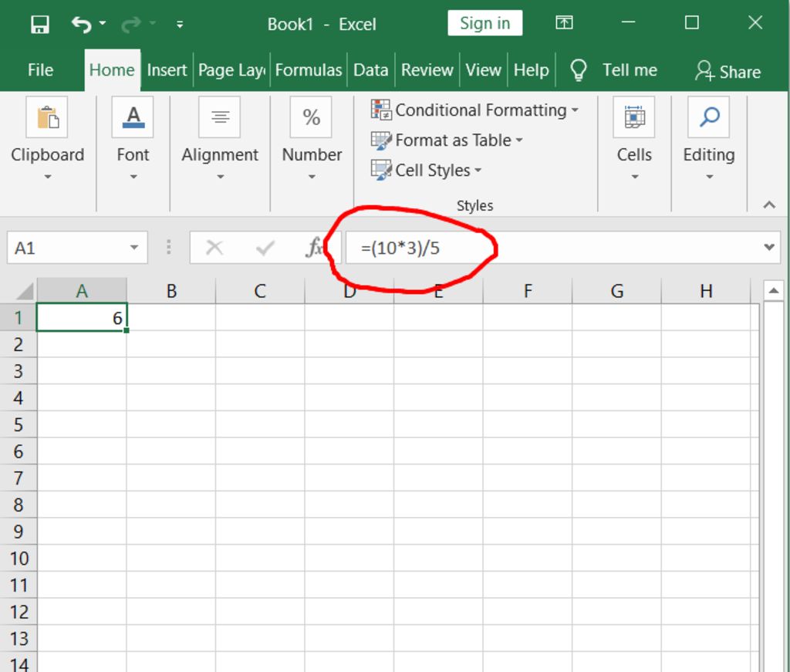Click the Sign in button
The height and width of the screenshot is (672, 790).
(x=484, y=23)
